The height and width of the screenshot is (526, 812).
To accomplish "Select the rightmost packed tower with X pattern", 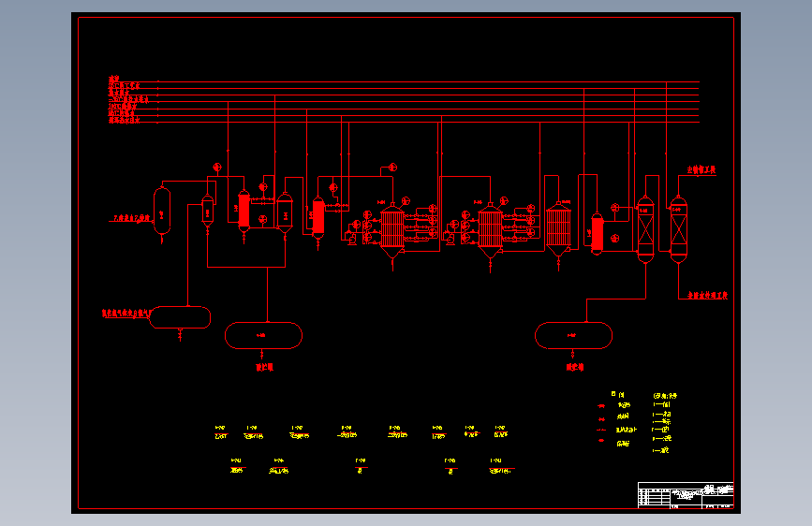I will click(x=678, y=229).
